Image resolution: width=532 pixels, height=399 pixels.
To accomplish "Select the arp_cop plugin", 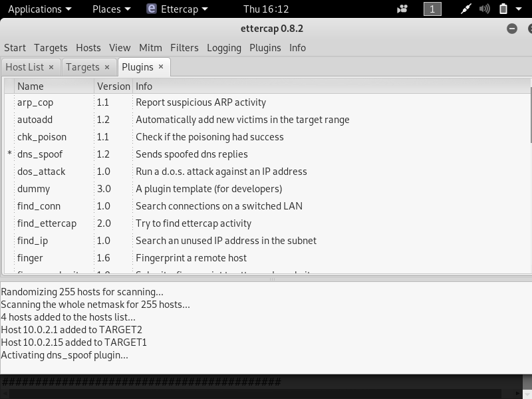I will click(x=35, y=102).
